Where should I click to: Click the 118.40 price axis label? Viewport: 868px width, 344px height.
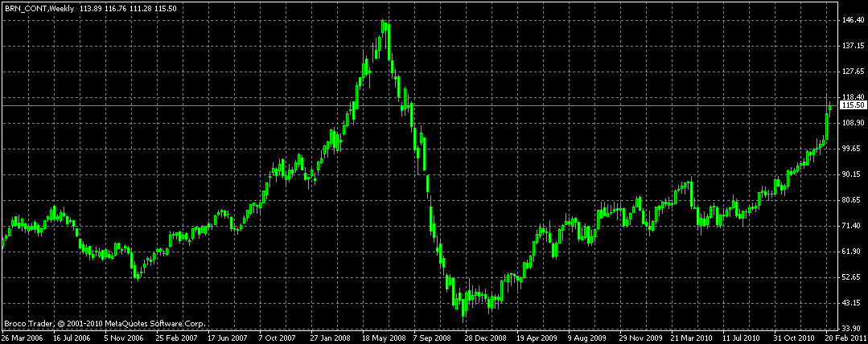pyautogui.click(x=851, y=96)
